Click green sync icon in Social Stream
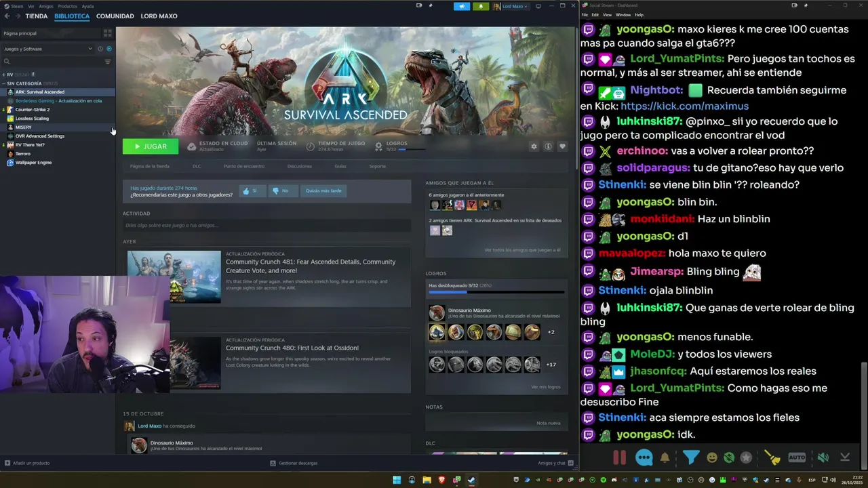This screenshot has width=868, height=488. click(729, 457)
